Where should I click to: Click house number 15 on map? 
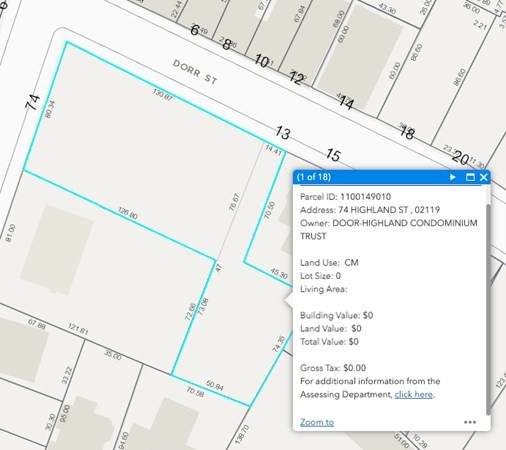click(333, 155)
